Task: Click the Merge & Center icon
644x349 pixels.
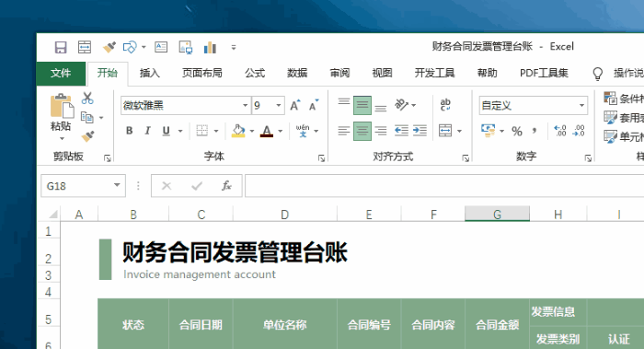Action: (445, 131)
